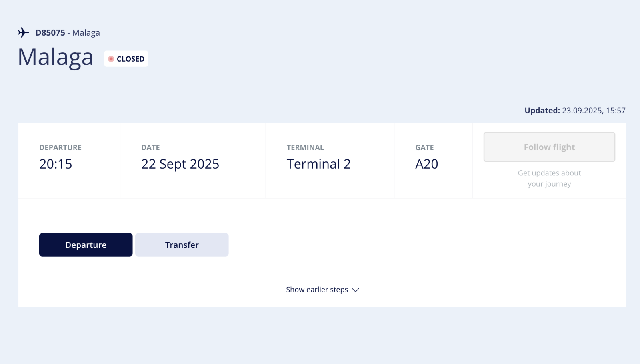The image size is (640, 364).
Task: Select the Departure tab
Action: [x=86, y=245]
